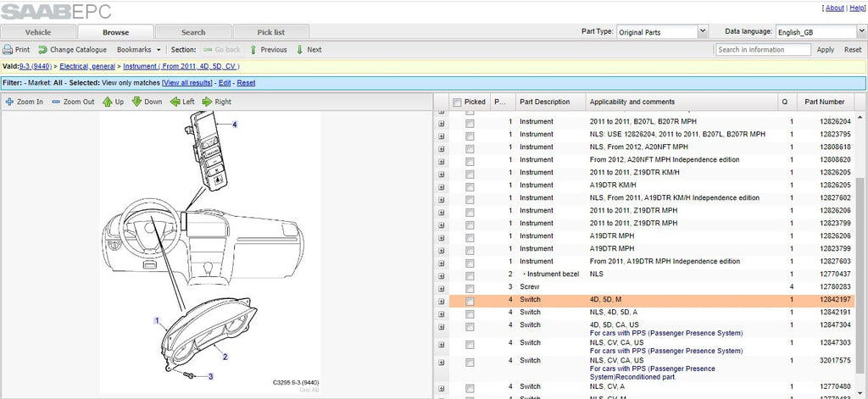Click callout number 3 next to screw
The height and width of the screenshot is (399, 868).
coord(210,376)
